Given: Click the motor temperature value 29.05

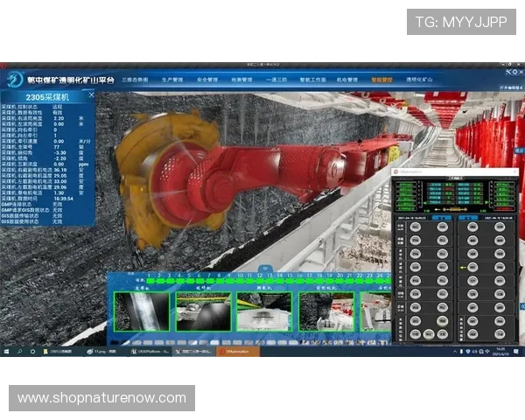Looking at the screenshot, I should pyautogui.click(x=59, y=176).
